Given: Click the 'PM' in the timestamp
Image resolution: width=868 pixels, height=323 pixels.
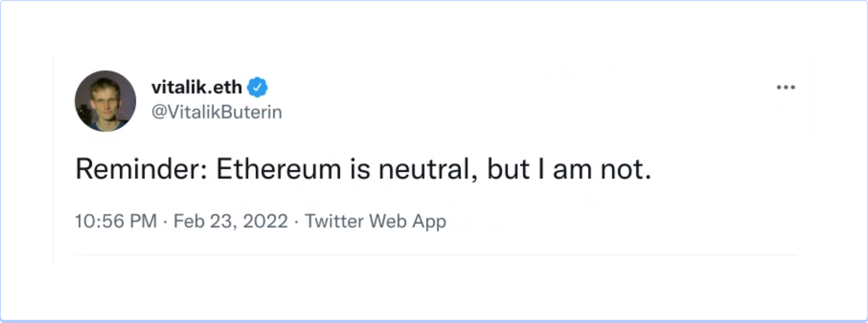Looking at the screenshot, I should click(x=143, y=221).
